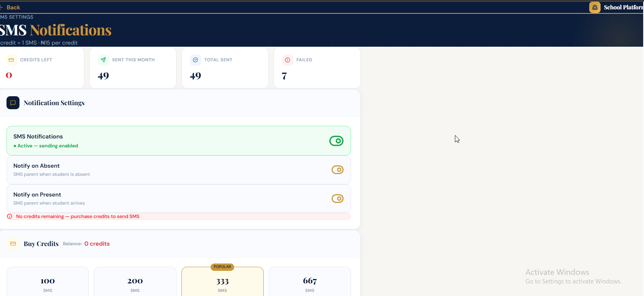
Task: Click the 0 credits balance text
Action: (97, 244)
